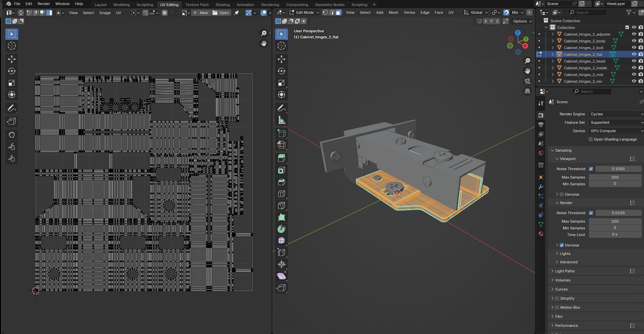Select the Shear tool in 3D viewport
This screenshot has height=334, width=644.
[282, 276]
